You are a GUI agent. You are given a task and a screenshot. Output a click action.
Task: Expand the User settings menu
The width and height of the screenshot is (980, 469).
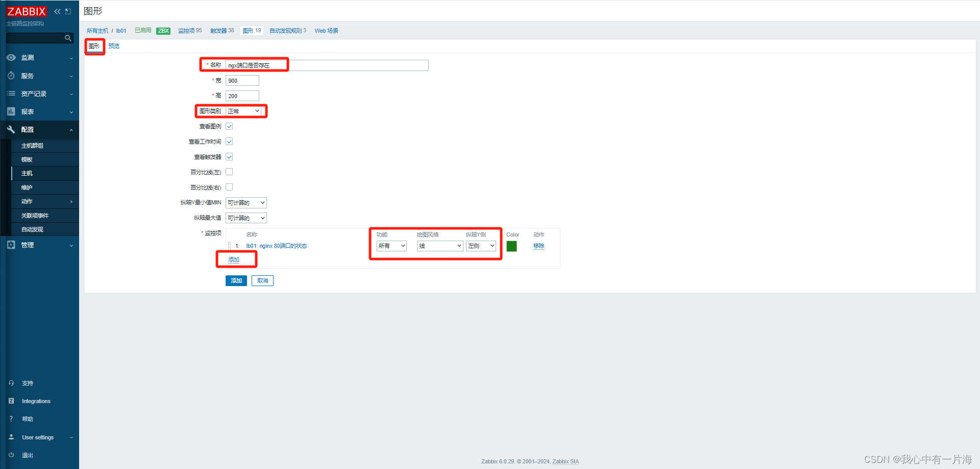(71, 437)
